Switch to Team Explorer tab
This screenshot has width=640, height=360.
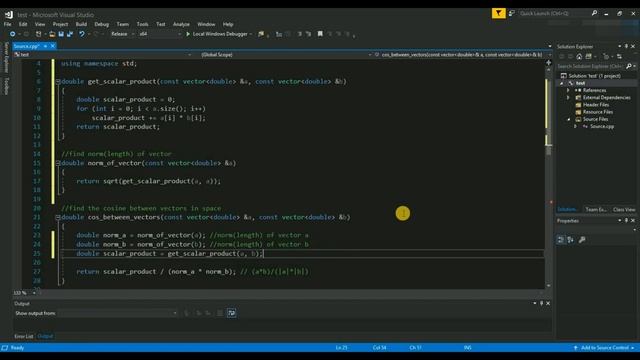596,209
